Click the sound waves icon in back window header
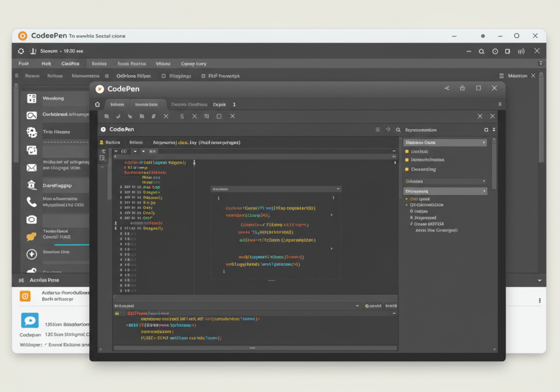Viewport: 560px width, 392px height. click(521, 51)
